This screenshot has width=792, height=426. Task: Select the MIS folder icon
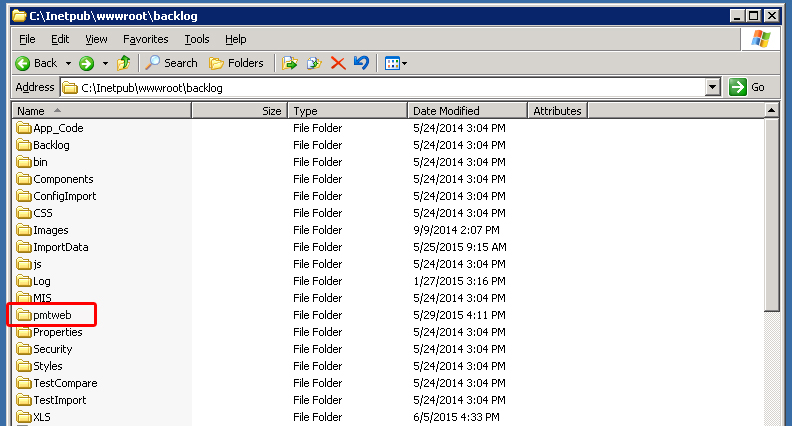tap(24, 297)
